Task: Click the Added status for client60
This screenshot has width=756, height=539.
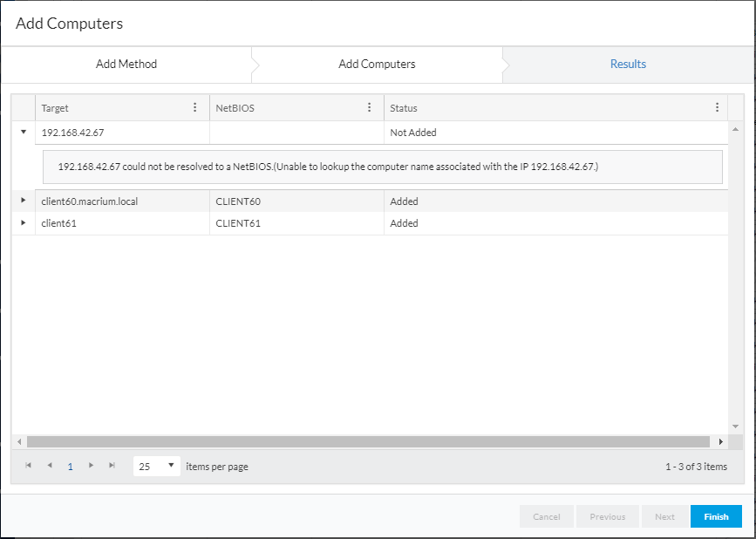Action: [556, 201]
